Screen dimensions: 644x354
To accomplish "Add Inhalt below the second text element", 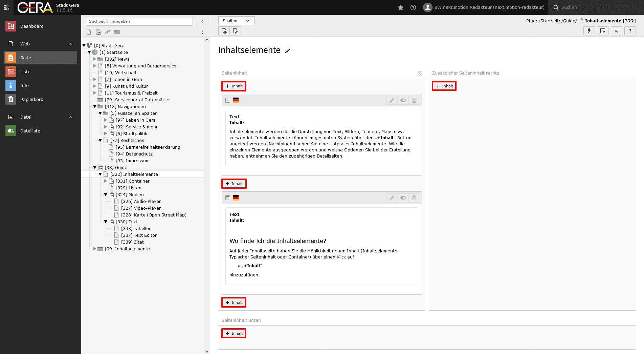I will [234, 303].
